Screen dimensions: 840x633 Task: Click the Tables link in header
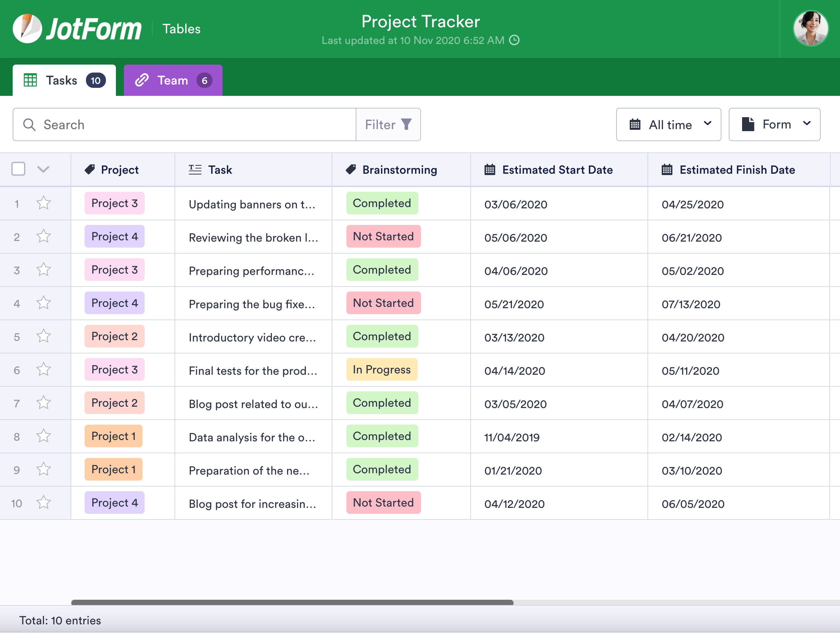tap(182, 29)
